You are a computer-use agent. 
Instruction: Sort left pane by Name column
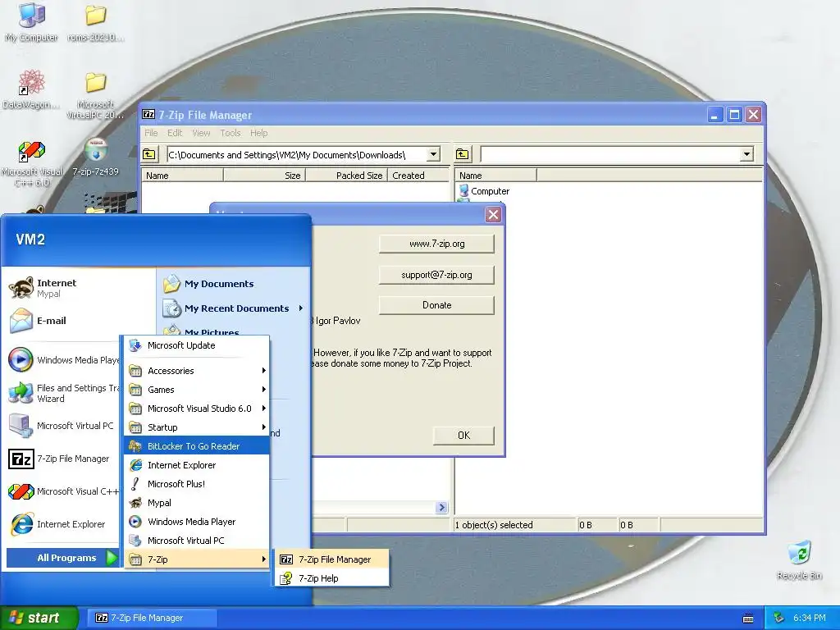(182, 176)
